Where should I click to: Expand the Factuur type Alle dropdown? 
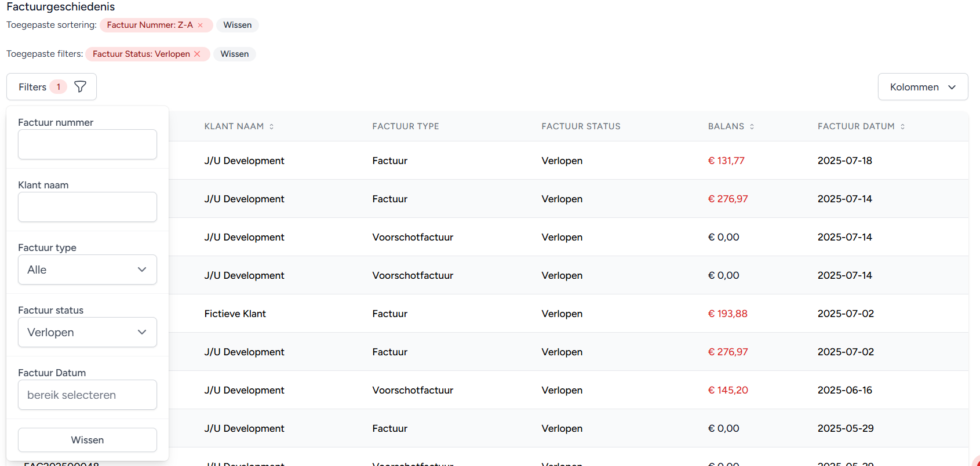coord(88,270)
